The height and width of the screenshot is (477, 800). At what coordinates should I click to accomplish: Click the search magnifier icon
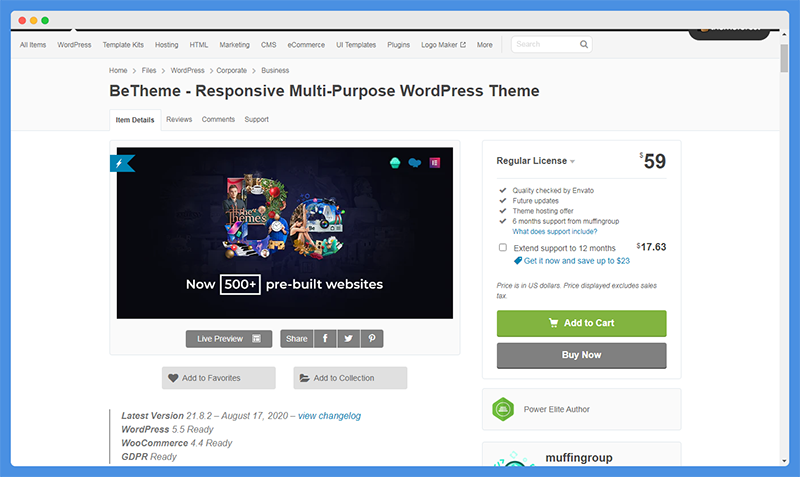click(584, 44)
